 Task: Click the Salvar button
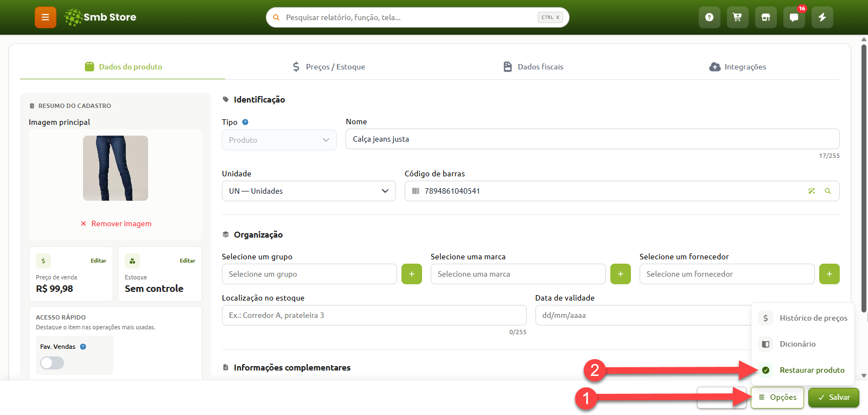(834, 398)
